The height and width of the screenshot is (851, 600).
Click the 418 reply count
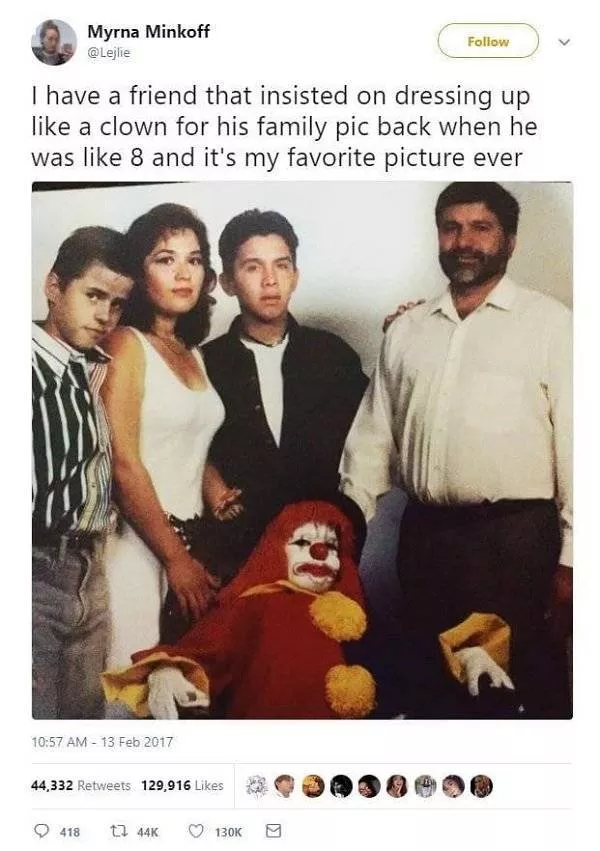point(70,831)
